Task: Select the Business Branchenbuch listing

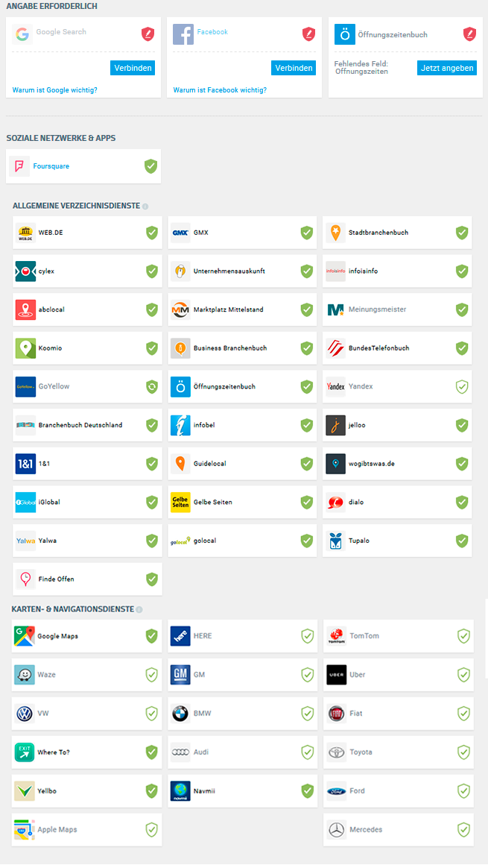Action: pyautogui.click(x=242, y=348)
